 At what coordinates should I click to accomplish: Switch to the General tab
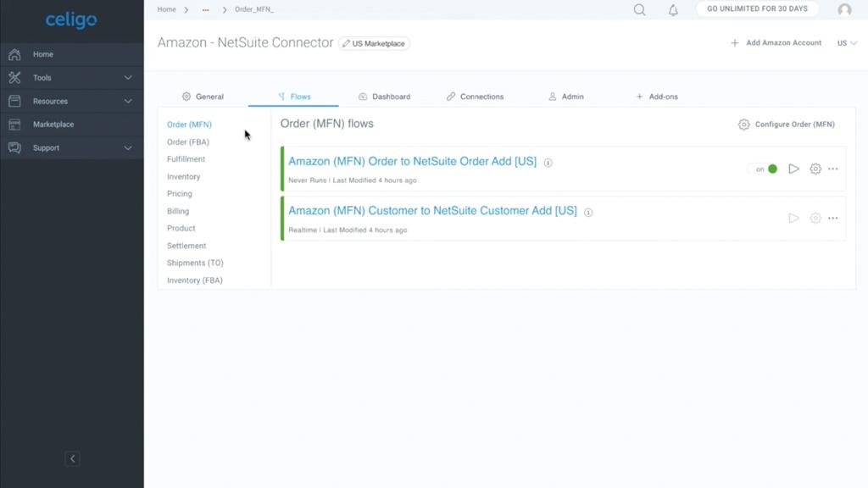203,97
